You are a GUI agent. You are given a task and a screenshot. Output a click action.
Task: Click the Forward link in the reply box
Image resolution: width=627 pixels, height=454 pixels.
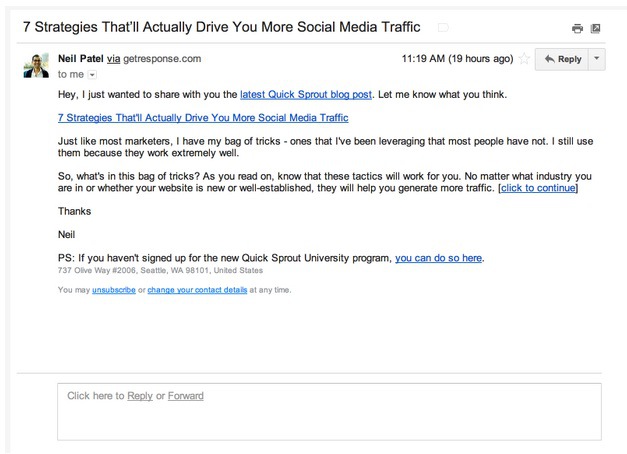pos(186,396)
